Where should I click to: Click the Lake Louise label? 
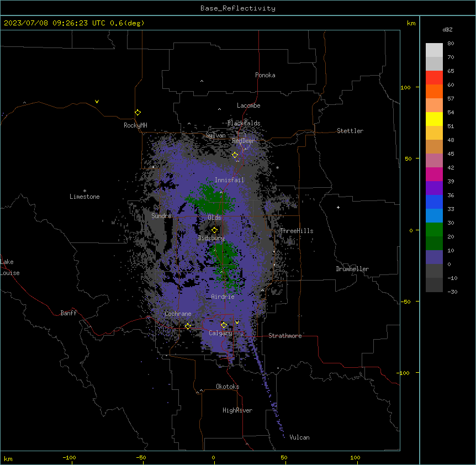[10, 267]
